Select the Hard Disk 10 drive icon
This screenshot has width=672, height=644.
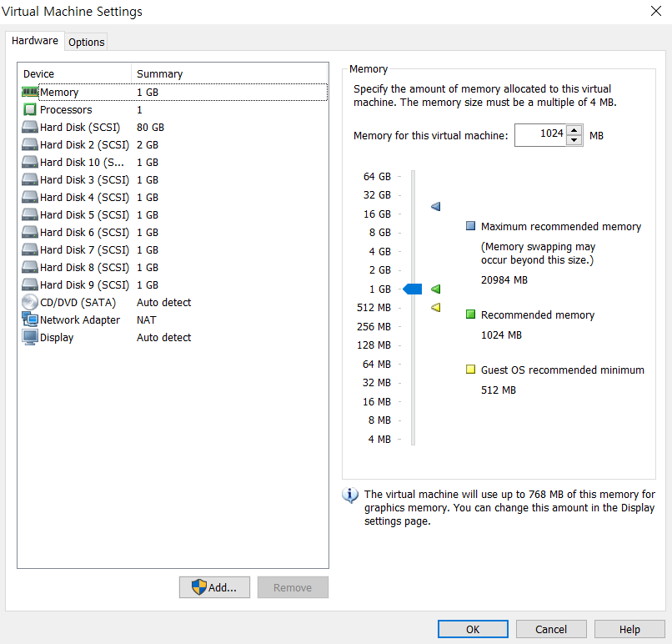click(x=29, y=163)
